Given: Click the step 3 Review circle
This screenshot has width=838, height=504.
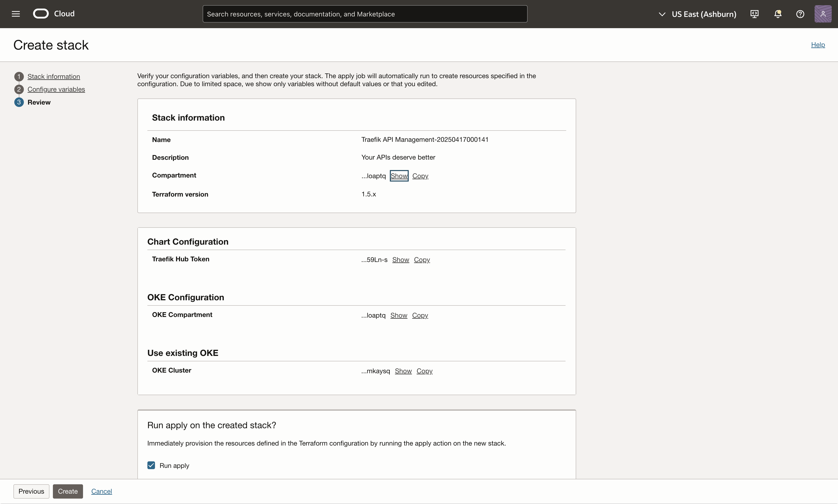Looking at the screenshot, I should click(19, 102).
